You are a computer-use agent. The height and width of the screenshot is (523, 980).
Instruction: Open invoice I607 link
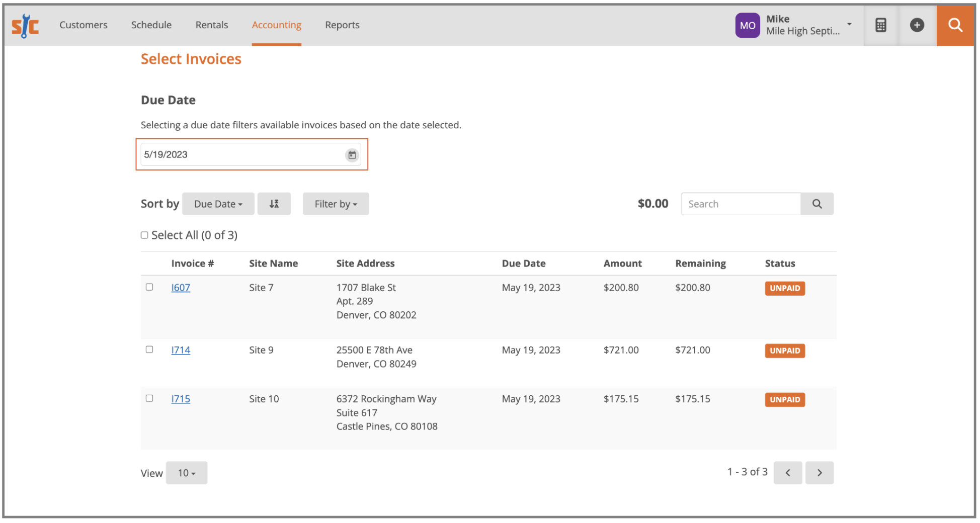(x=181, y=288)
